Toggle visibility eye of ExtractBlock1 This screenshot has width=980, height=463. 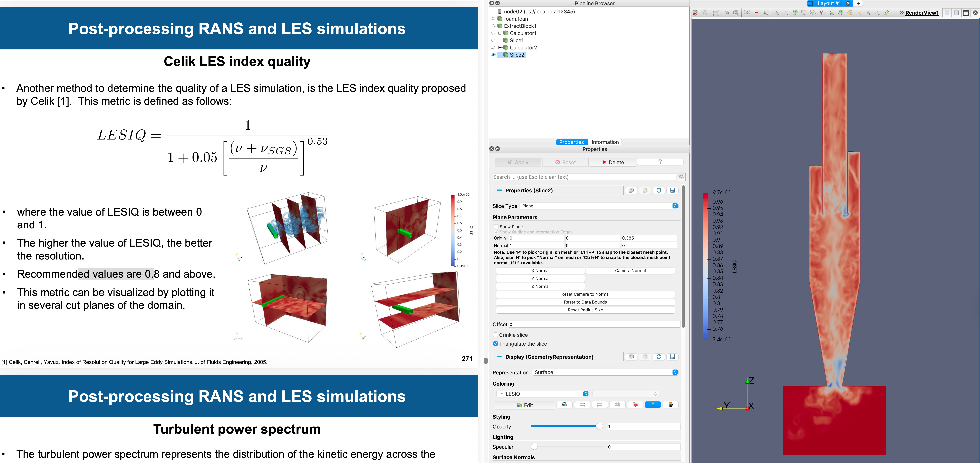click(493, 26)
